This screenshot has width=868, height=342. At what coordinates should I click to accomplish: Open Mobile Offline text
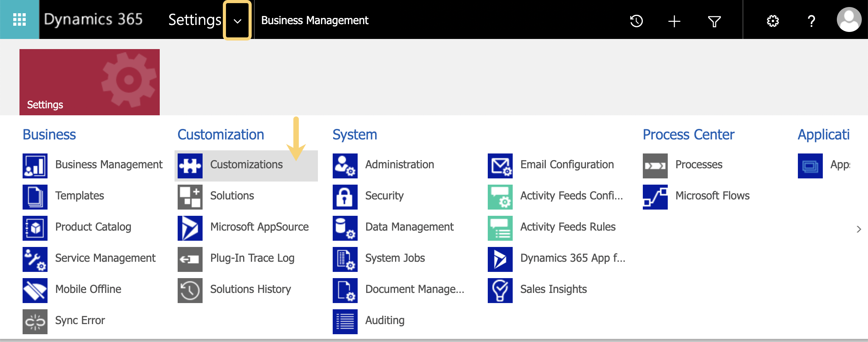pyautogui.click(x=88, y=289)
